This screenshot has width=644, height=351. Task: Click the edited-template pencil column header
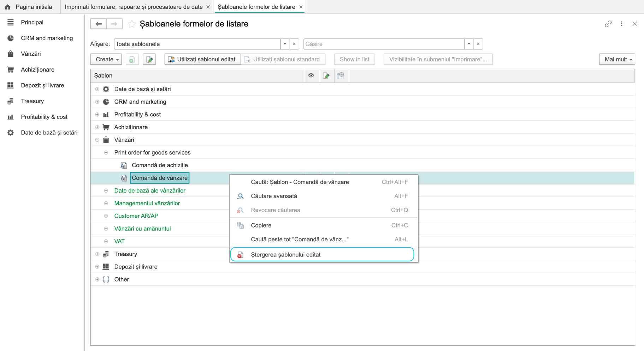click(326, 75)
